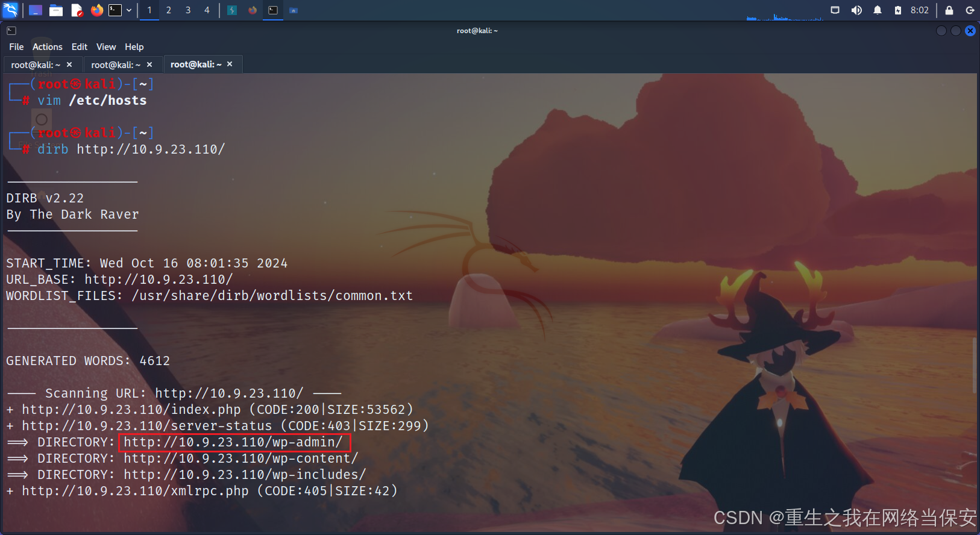Click the 'DIRB v2.22' text
Screen dimensions: 980x535
(45, 198)
